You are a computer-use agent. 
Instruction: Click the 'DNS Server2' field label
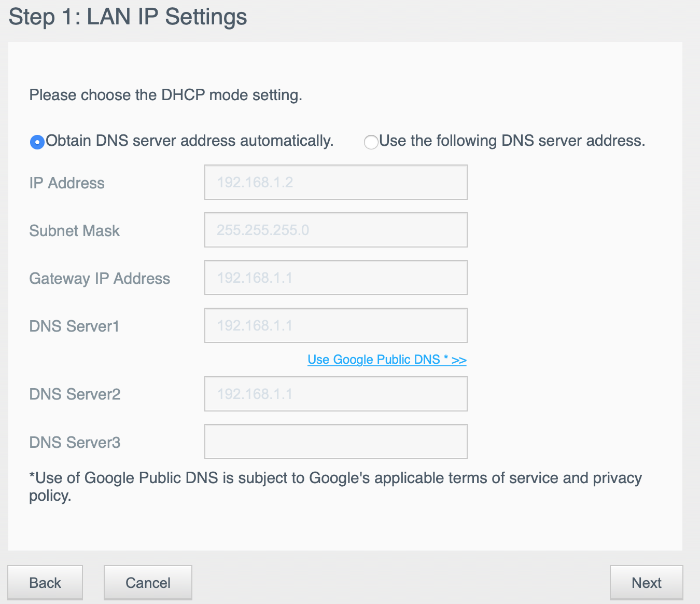tap(75, 394)
